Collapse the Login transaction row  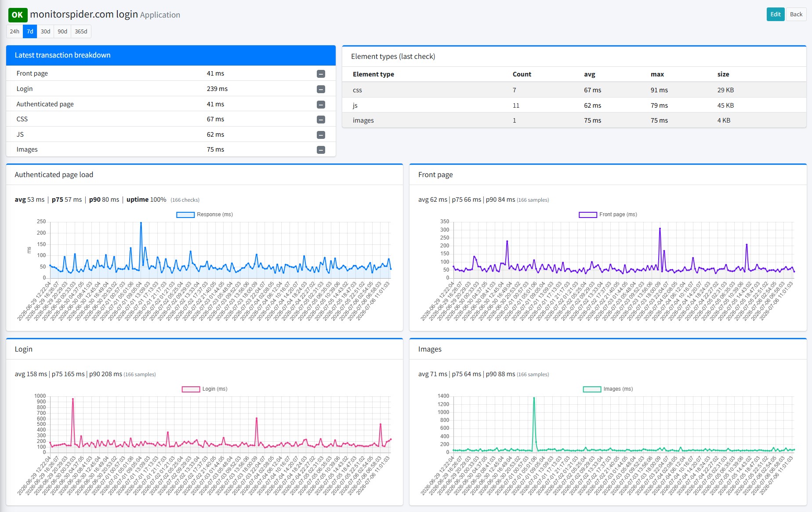coord(321,89)
